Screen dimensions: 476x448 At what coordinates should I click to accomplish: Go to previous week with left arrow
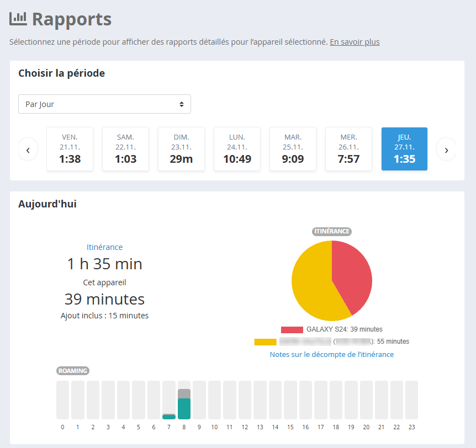pyautogui.click(x=28, y=150)
